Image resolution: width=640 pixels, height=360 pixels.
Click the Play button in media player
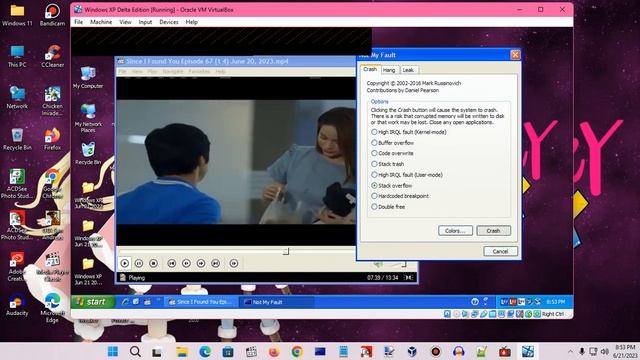click(x=125, y=264)
